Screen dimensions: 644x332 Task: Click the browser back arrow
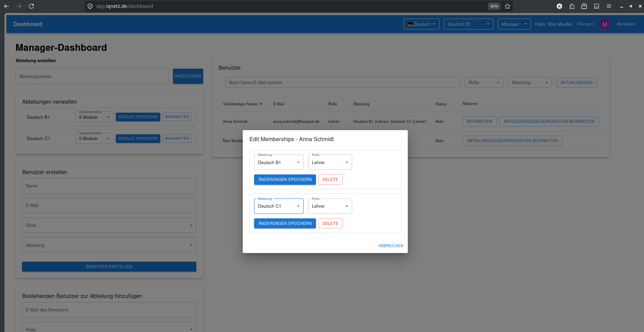coord(7,6)
